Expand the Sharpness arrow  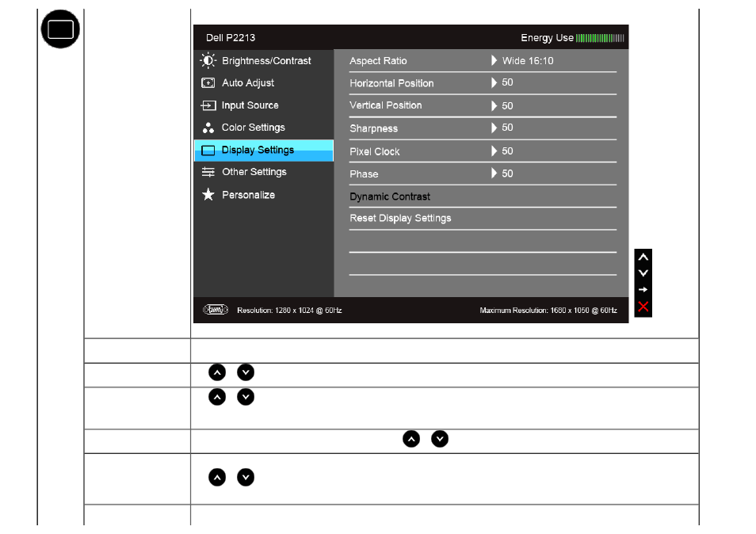[494, 128]
